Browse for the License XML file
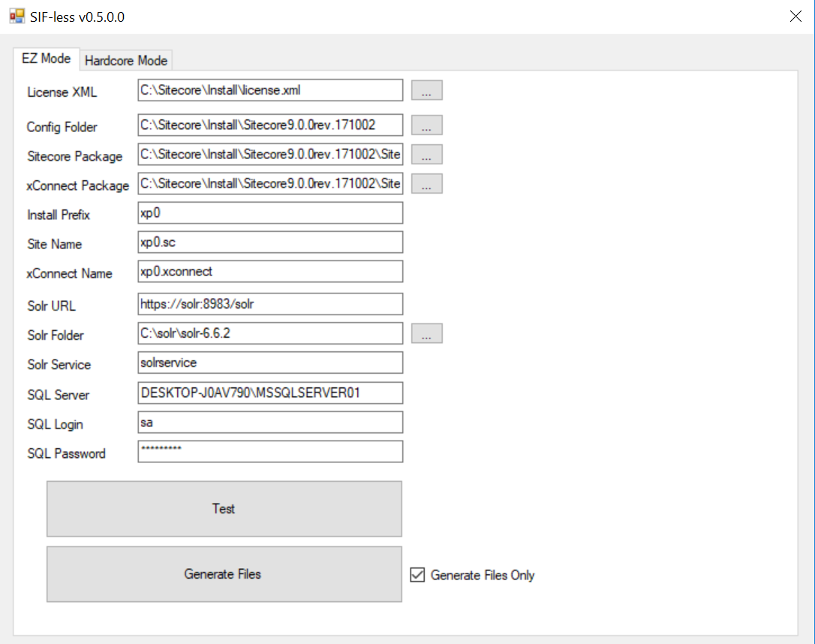815x644 pixels. 426,90
